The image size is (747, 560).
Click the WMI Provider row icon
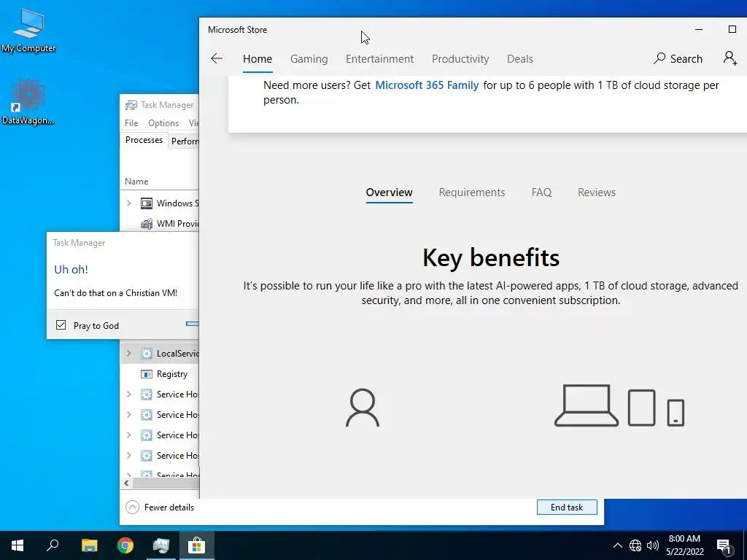pyautogui.click(x=146, y=224)
